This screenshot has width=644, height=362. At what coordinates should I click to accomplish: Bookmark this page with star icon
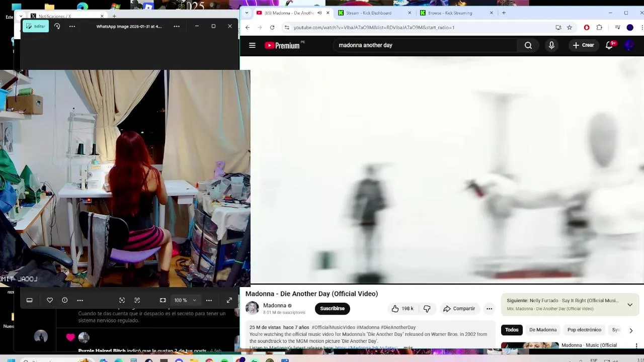tap(570, 28)
